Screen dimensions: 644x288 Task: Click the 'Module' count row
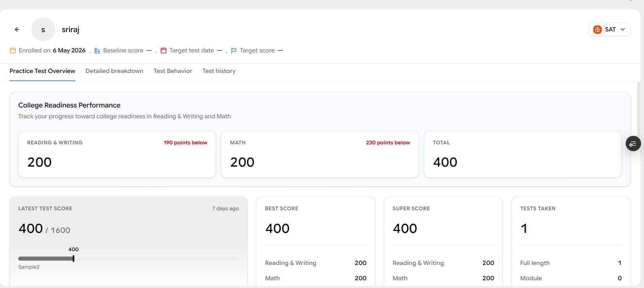[x=571, y=278]
